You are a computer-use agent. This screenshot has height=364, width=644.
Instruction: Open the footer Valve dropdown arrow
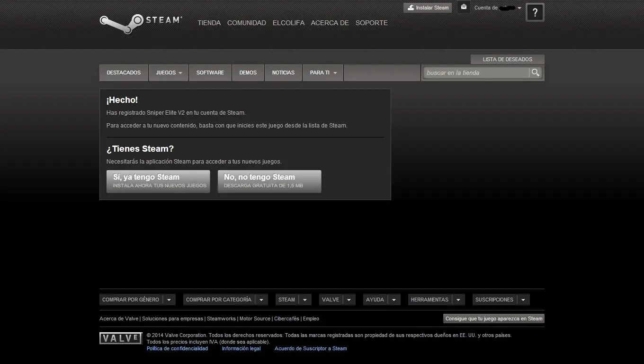click(349, 300)
